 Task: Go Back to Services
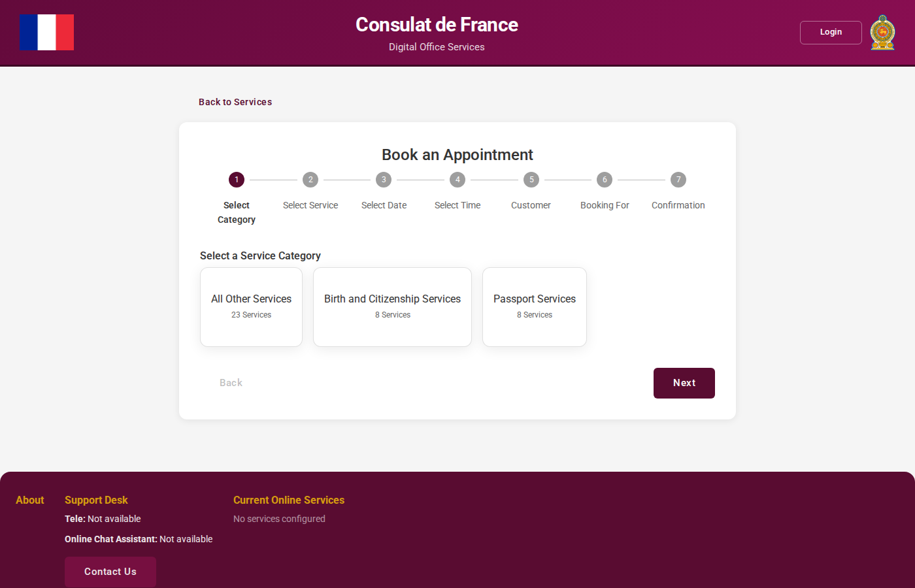(x=235, y=102)
